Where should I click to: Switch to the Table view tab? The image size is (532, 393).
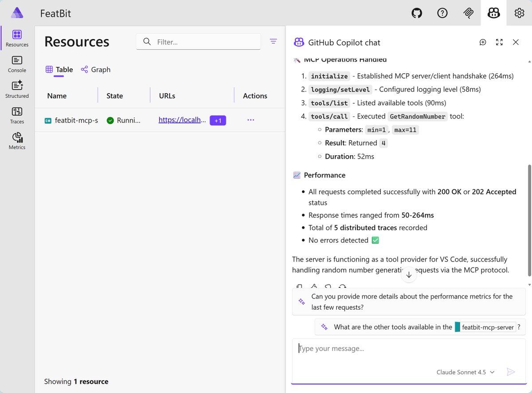point(59,70)
